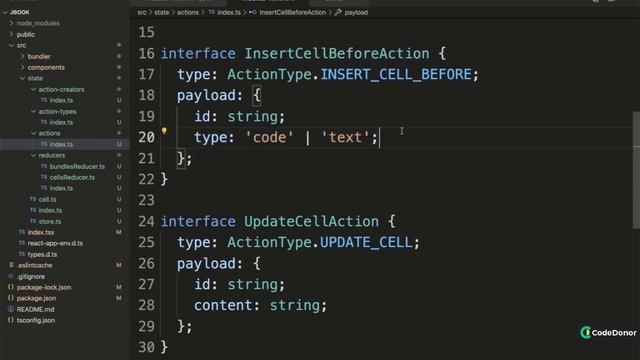Click the 'code' string on line 20
Screen dimensions: 640x360
coord(269,138)
